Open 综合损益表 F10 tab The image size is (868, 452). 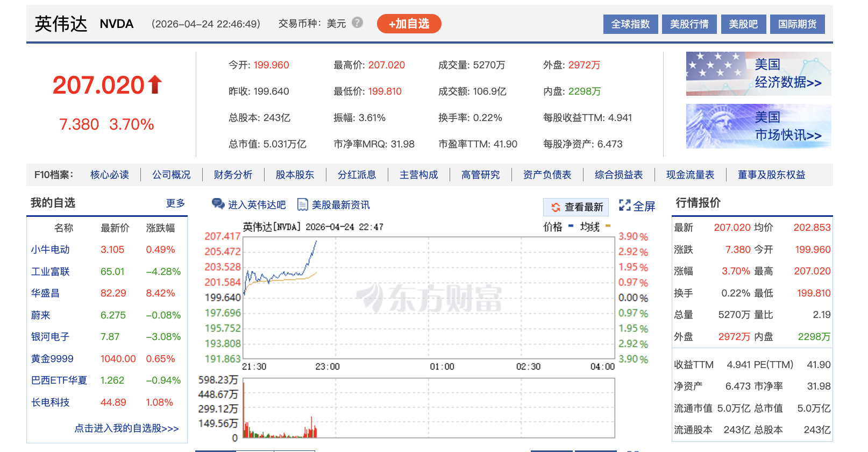tap(619, 175)
